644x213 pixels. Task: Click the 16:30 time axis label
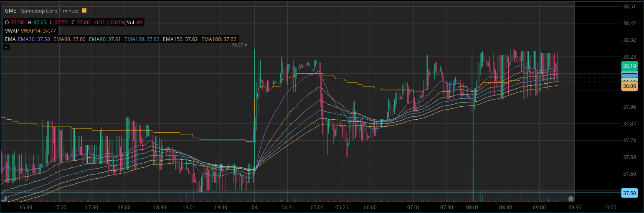point(26,207)
